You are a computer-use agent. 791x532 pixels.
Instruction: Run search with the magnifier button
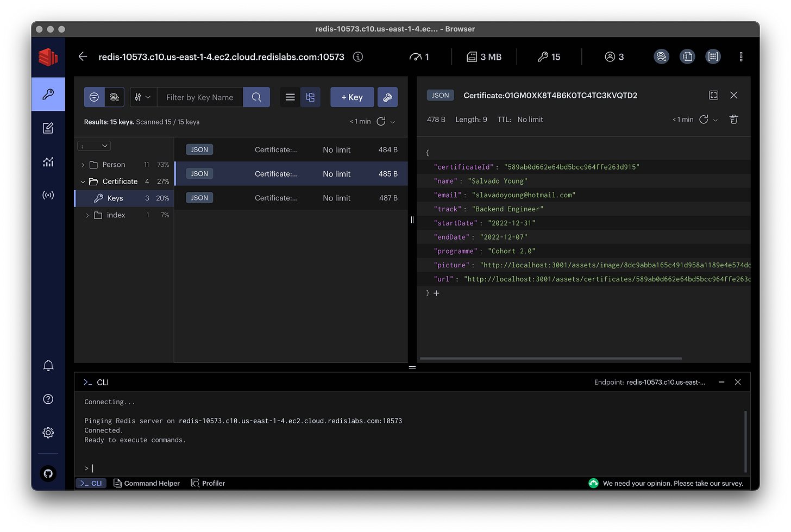[x=256, y=97]
